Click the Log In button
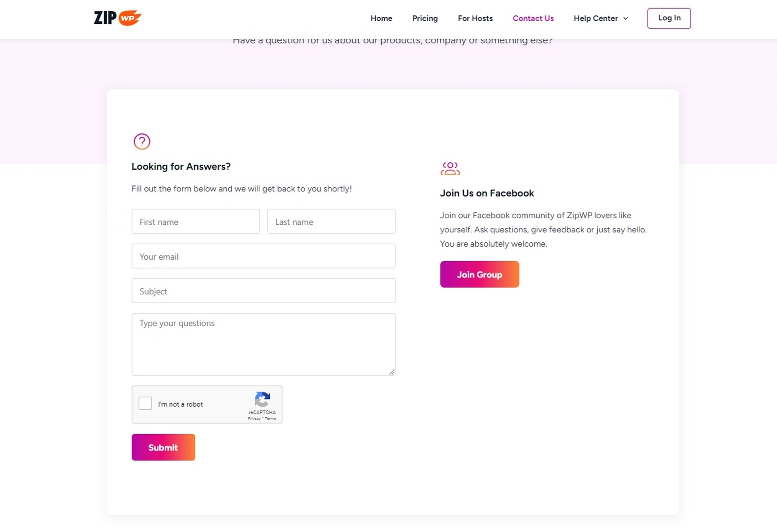Screen dimensions: 777x532 tap(669, 18)
